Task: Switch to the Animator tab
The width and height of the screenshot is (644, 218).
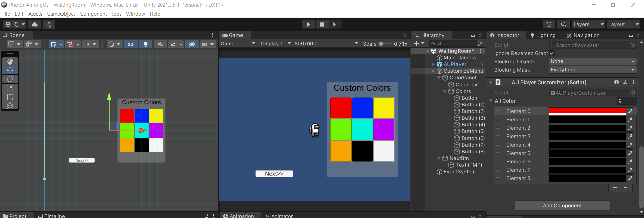Action: [x=279, y=216]
